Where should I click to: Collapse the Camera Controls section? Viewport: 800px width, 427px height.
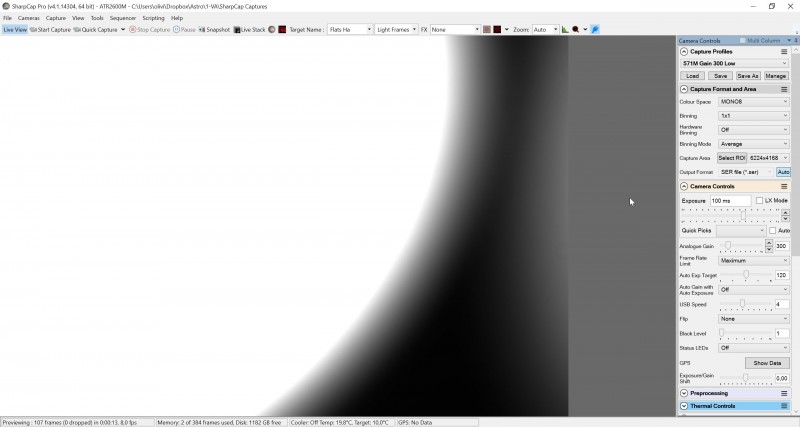[x=684, y=186]
